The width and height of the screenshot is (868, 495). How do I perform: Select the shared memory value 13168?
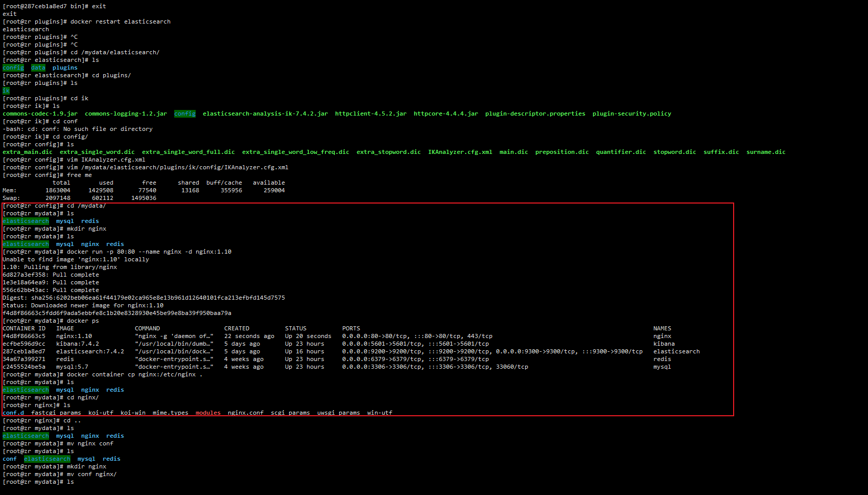pos(190,190)
